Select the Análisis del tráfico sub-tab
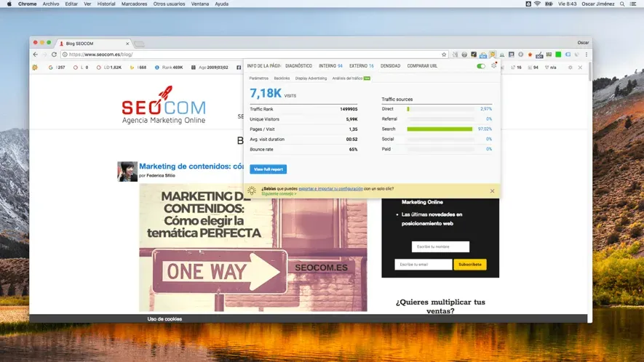644x362 pixels. 351,78
